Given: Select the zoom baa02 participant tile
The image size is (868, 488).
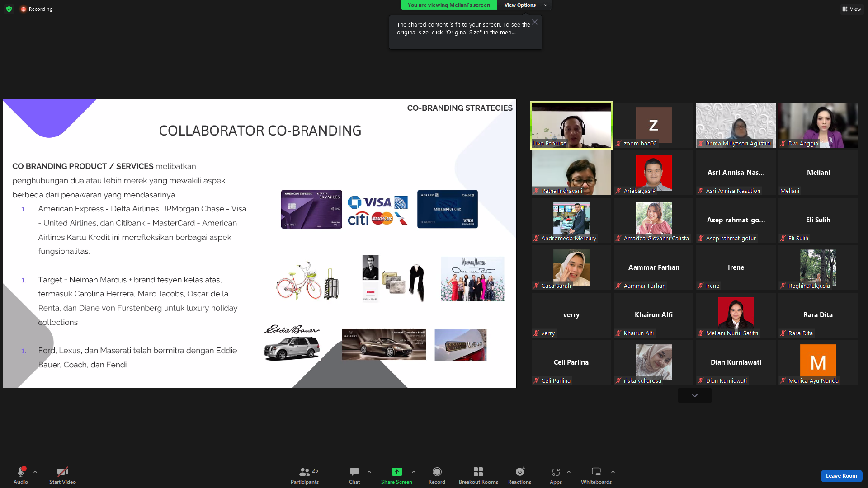Looking at the screenshot, I should pos(654,125).
